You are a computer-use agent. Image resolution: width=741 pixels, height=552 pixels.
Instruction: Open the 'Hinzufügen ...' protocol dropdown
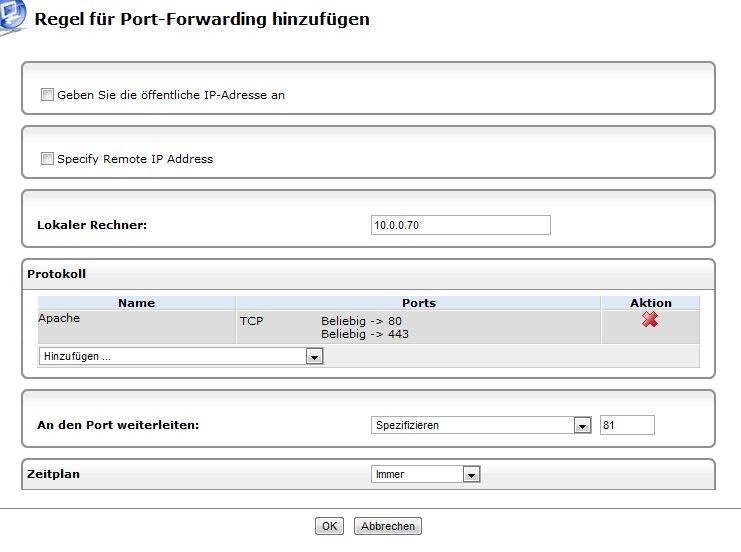coord(180,356)
